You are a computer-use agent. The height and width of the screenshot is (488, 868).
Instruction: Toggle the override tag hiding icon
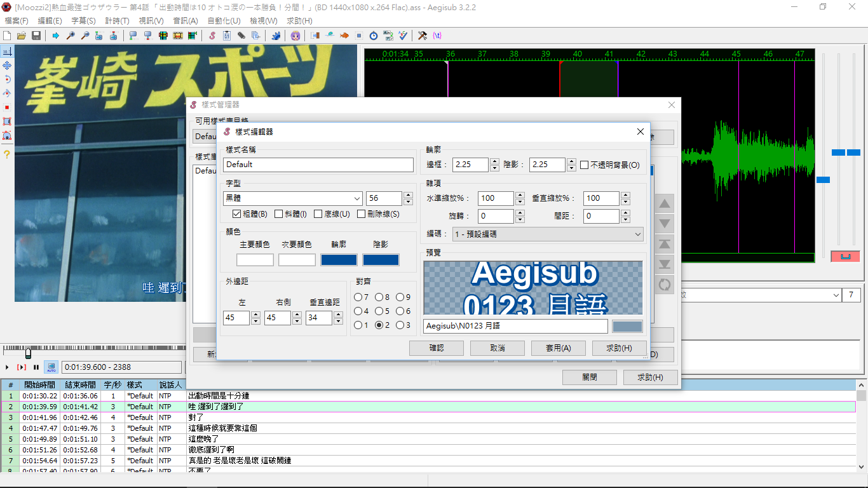(437, 36)
